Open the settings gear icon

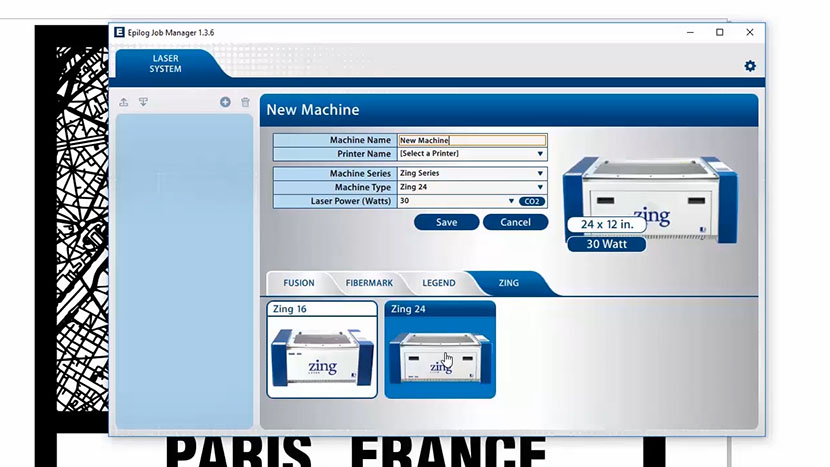(750, 66)
